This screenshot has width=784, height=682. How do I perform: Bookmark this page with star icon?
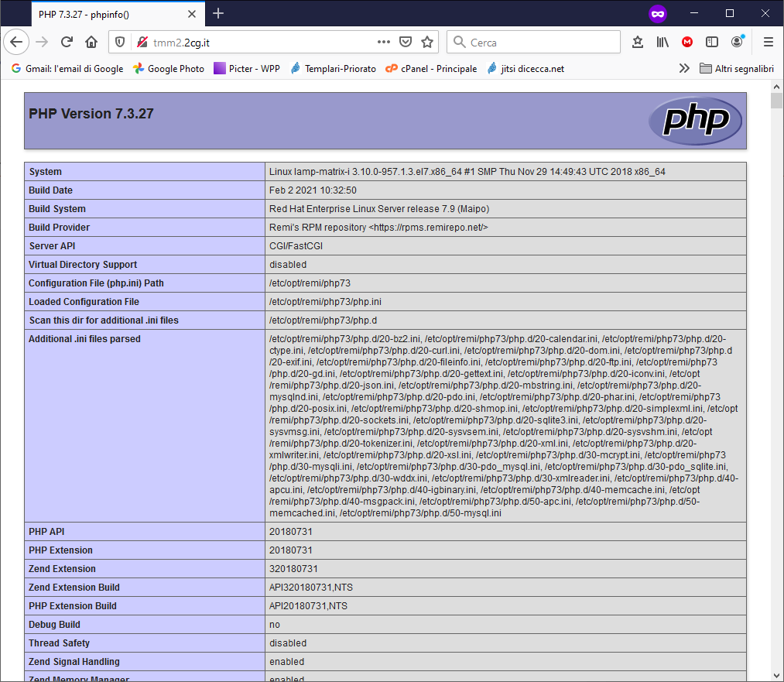[x=427, y=42]
